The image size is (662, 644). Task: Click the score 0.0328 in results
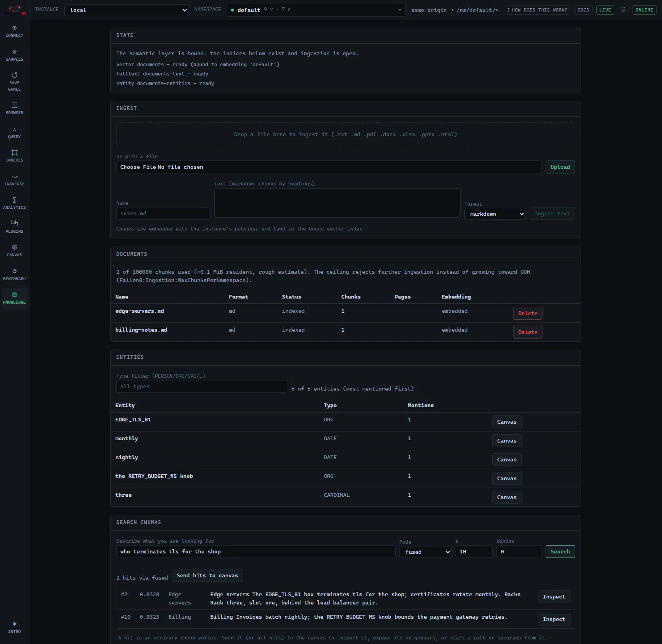[x=149, y=594]
